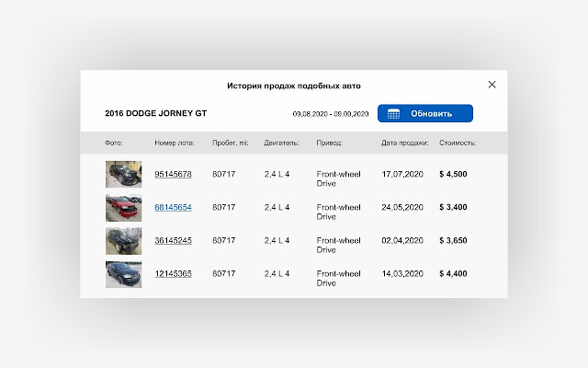Click the Привод column header
588x368 pixels.
click(x=329, y=143)
